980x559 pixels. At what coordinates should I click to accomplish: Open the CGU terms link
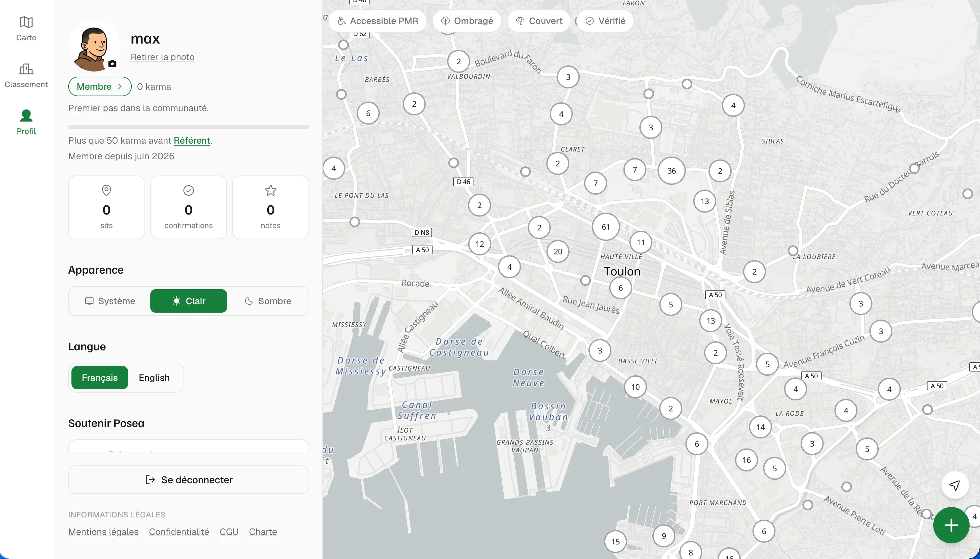(229, 532)
